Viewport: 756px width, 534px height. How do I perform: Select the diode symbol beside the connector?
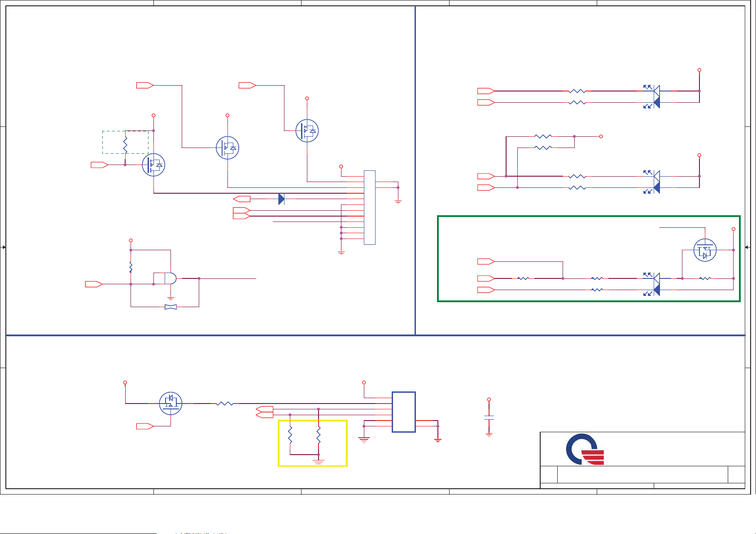281,199
